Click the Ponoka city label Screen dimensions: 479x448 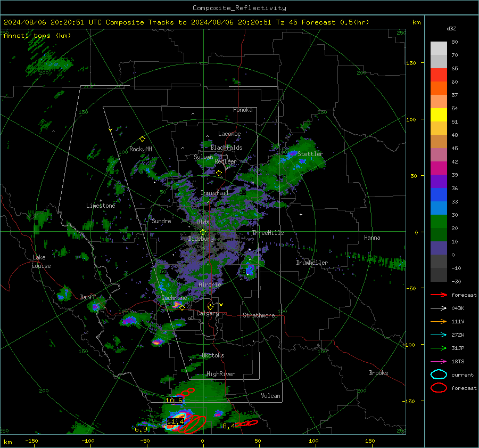pos(243,110)
